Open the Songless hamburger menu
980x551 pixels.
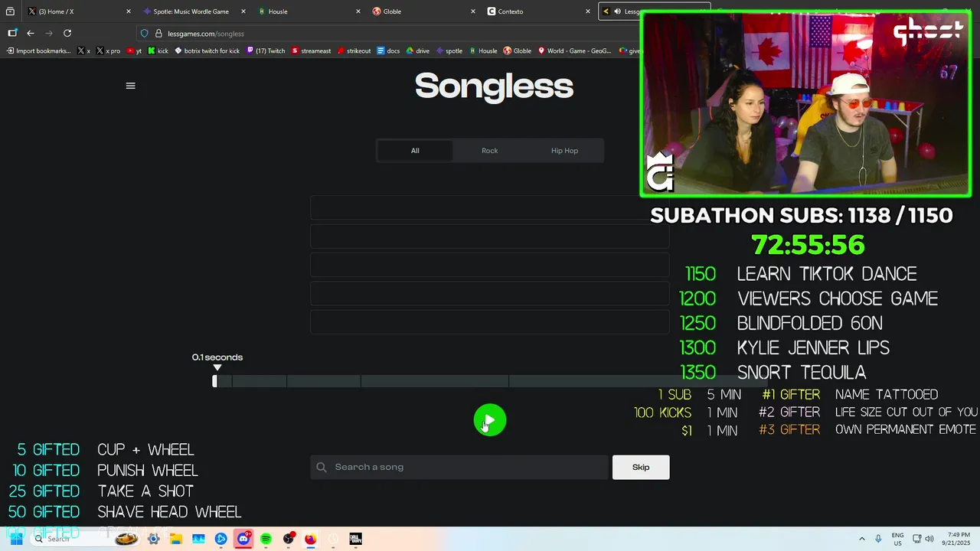coord(130,86)
